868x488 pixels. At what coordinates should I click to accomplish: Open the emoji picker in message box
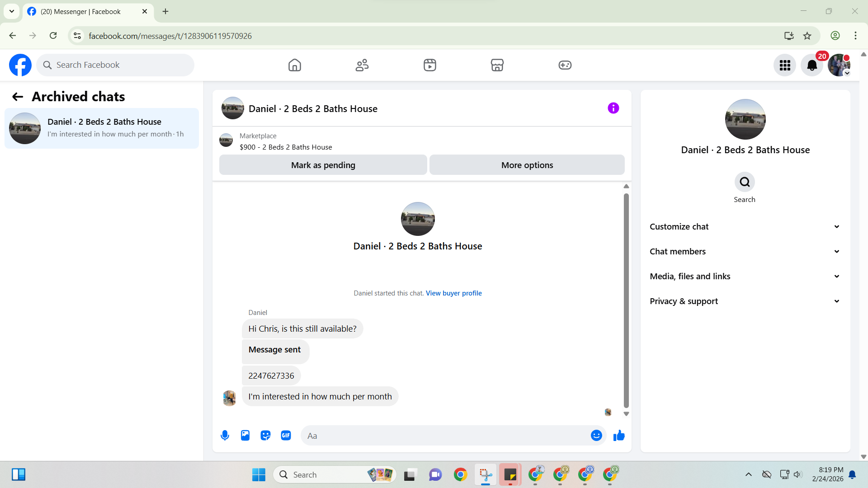coord(596,436)
